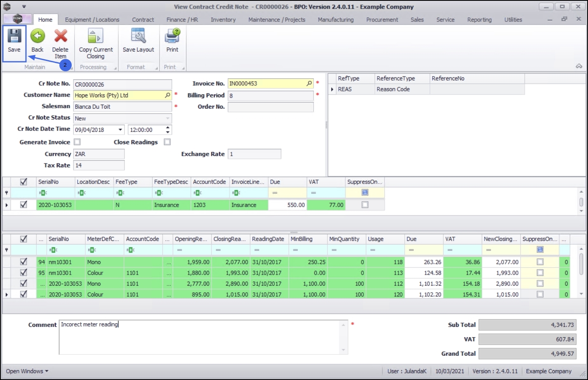The width and height of the screenshot is (588, 380).
Task: Tick the Close Readings checkbox
Action: pos(167,142)
